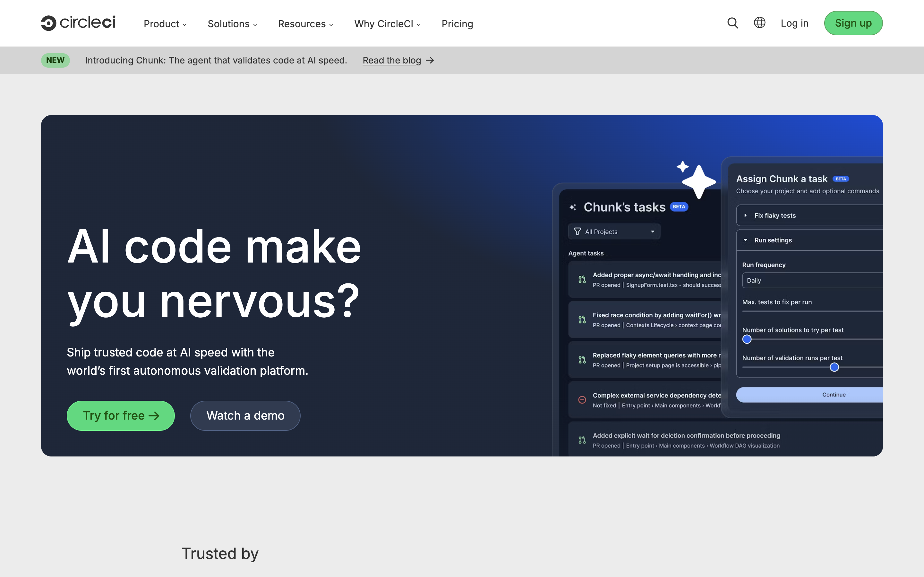The height and width of the screenshot is (577, 924).
Task: Open the Solutions dropdown
Action: pos(232,24)
